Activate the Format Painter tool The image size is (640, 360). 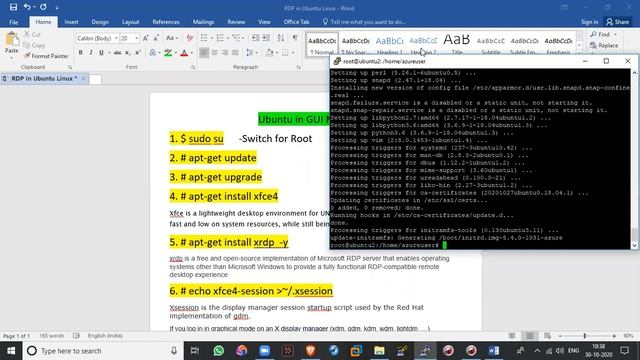[46, 56]
